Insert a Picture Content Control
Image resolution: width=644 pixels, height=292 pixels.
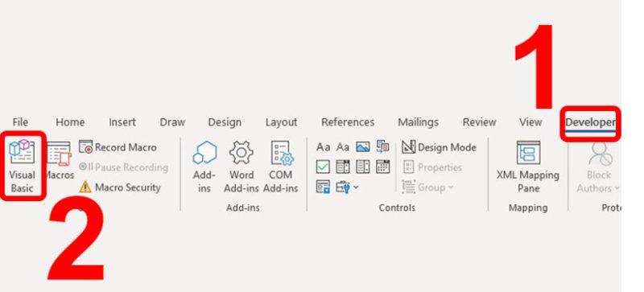363,146
